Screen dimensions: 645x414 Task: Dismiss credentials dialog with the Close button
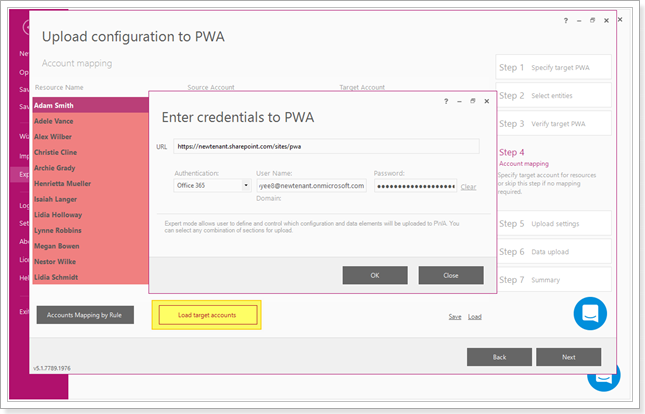451,275
